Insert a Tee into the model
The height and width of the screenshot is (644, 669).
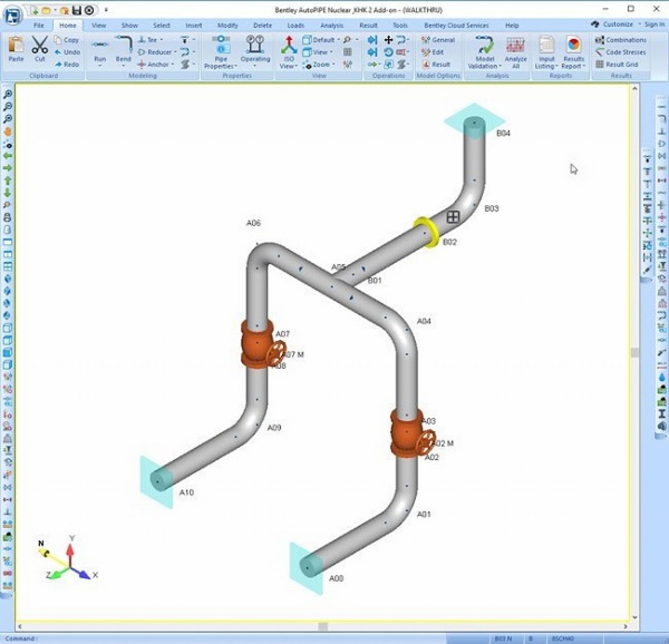click(x=149, y=40)
